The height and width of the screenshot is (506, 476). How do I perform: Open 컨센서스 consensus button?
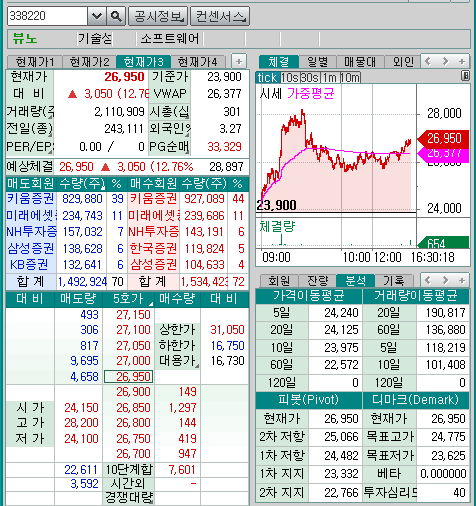coord(220,16)
